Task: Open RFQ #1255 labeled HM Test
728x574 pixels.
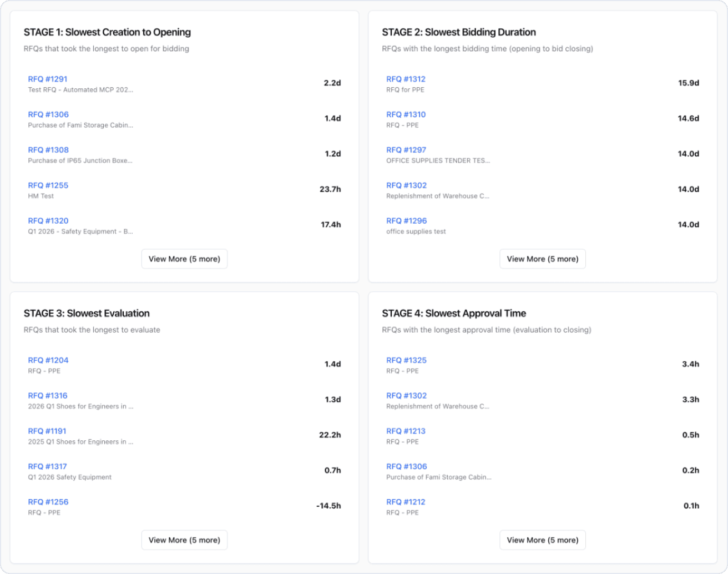Action: (47, 185)
